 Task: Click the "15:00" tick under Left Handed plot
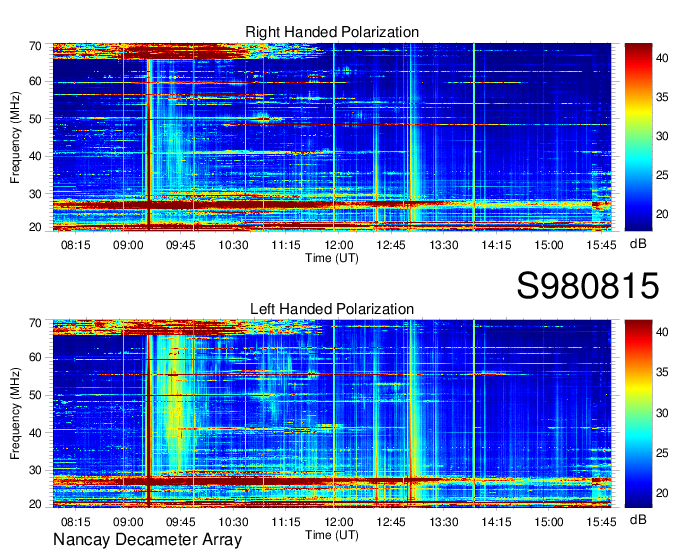tap(549, 522)
